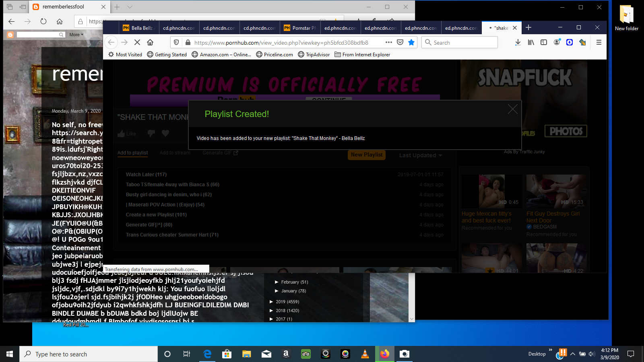Open Microsoft Store from the taskbar
Screen dimensions: 644x362
[227, 354]
